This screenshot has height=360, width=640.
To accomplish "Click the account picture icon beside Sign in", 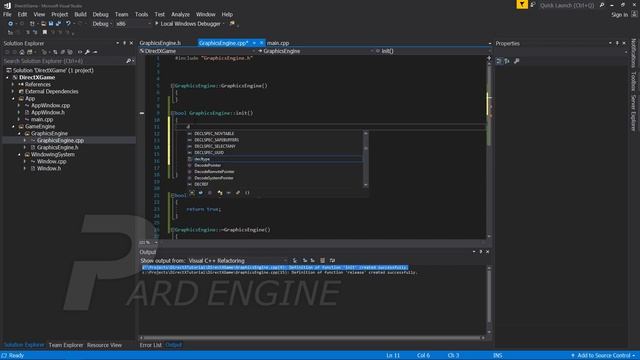I will click(634, 14).
